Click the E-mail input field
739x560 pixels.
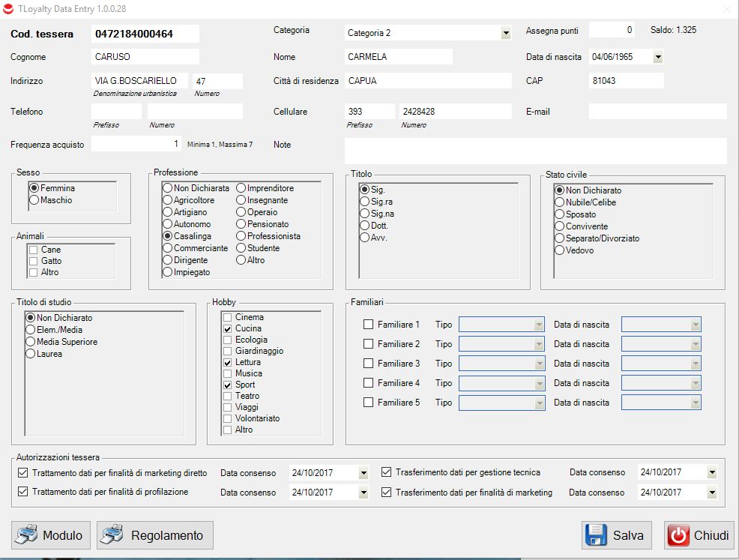pyautogui.click(x=657, y=112)
